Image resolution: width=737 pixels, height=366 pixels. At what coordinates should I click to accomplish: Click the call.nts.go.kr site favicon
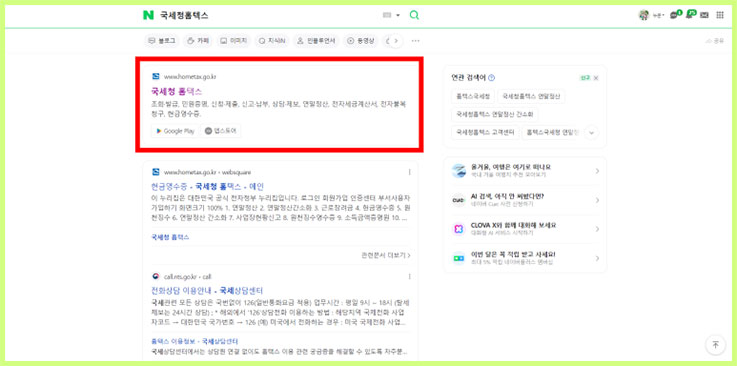pos(156,276)
